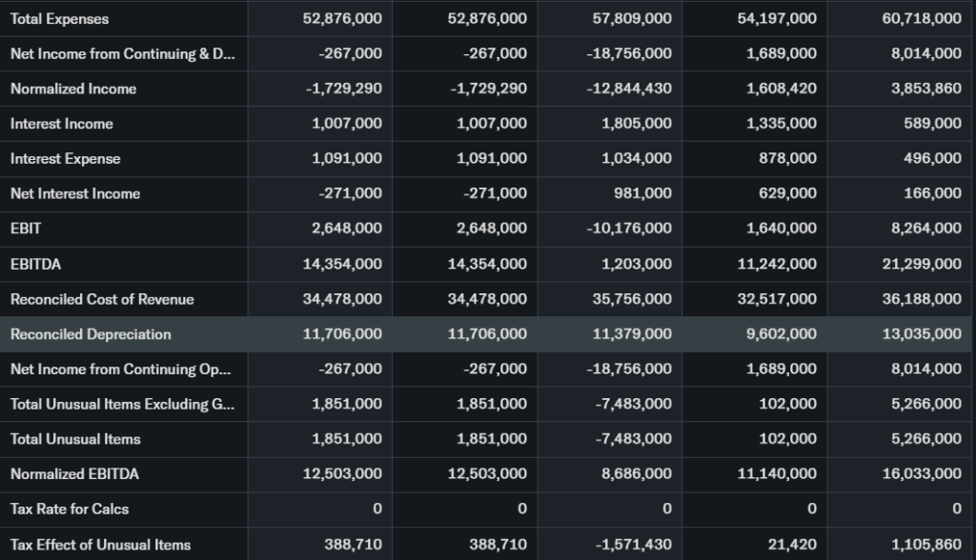
Task: Click the EBITDA row label
Action: coord(35,264)
